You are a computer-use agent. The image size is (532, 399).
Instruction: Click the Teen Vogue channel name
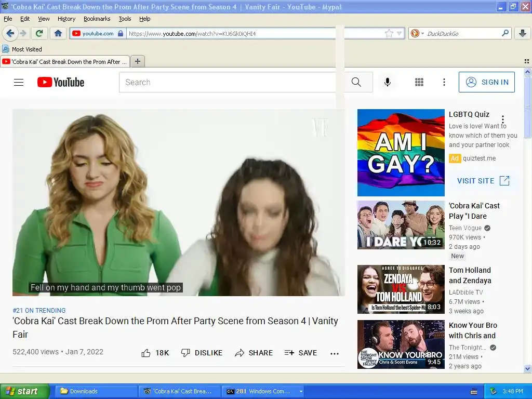tap(465, 228)
